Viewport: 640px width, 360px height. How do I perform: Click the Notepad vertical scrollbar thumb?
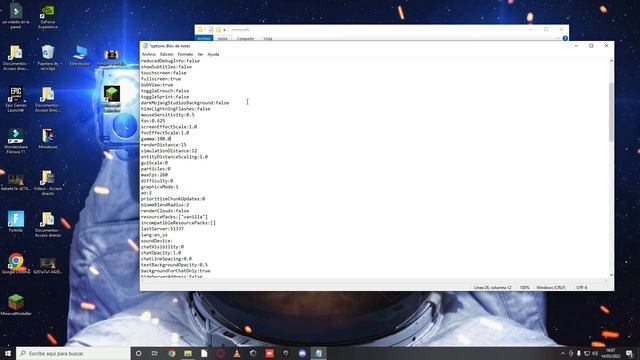611,112
